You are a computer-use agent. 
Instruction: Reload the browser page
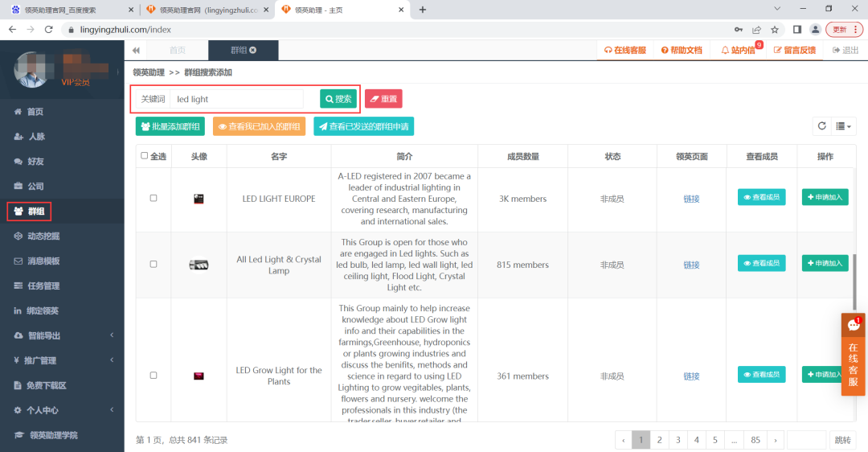click(49, 30)
